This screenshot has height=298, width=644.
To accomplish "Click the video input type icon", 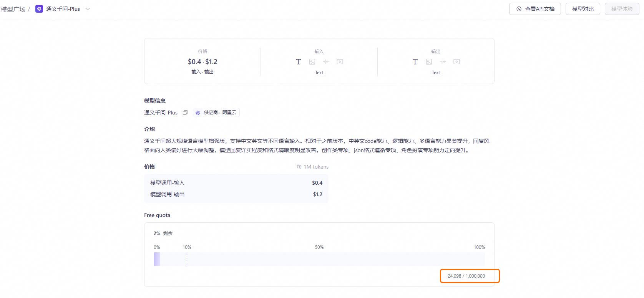I will point(340,61).
